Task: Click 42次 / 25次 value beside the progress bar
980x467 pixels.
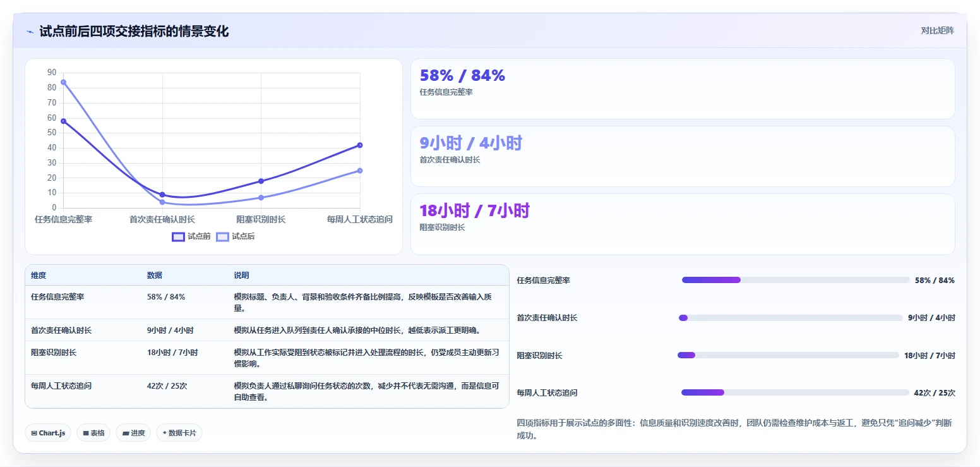Action: point(935,393)
